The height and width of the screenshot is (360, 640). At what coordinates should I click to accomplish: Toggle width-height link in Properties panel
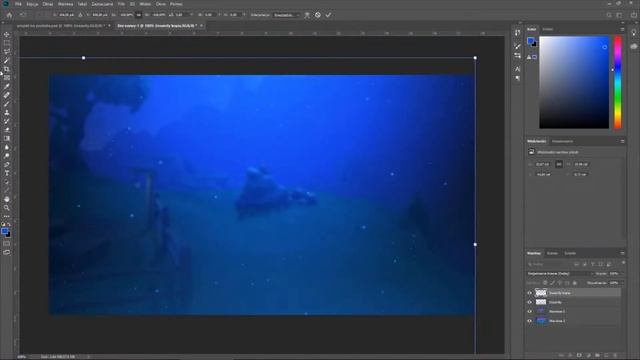tap(559, 164)
